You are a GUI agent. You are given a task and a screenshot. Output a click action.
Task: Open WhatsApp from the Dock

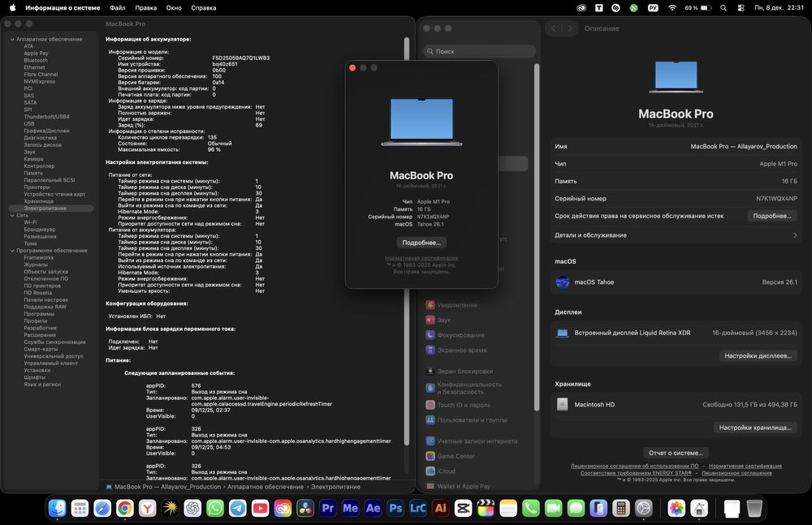pos(215,509)
